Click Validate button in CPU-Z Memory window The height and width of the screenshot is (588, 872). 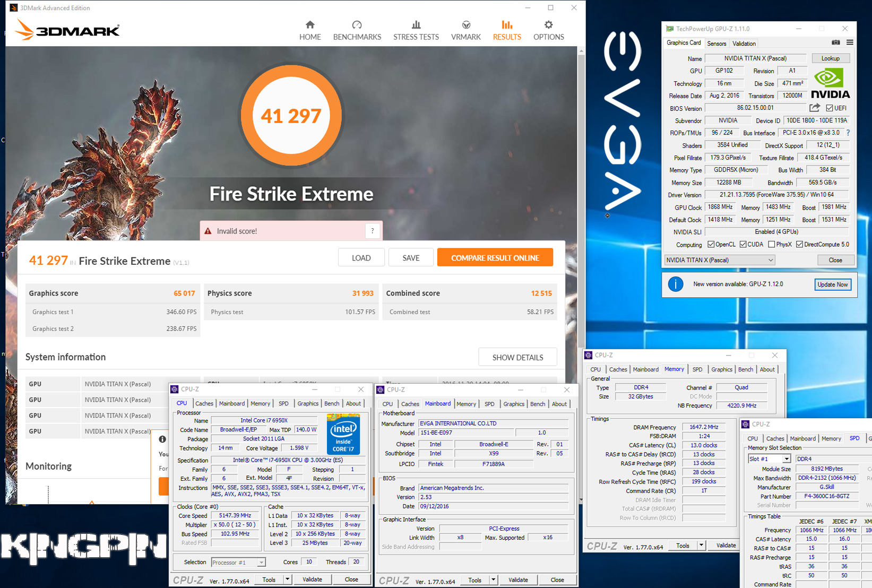point(726,546)
